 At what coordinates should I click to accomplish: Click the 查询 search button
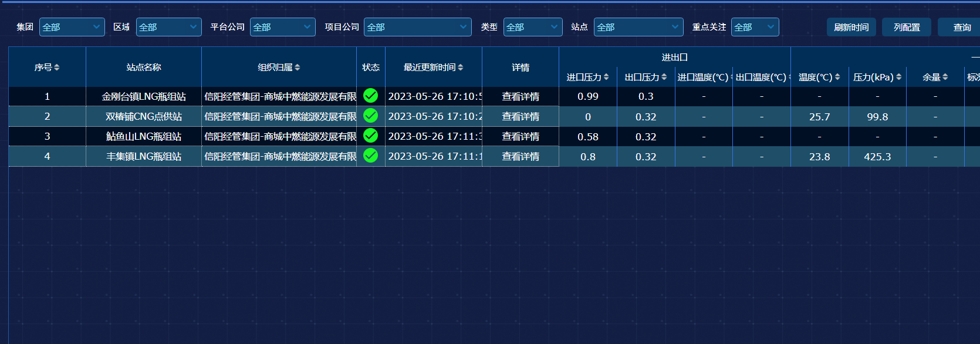(961, 27)
